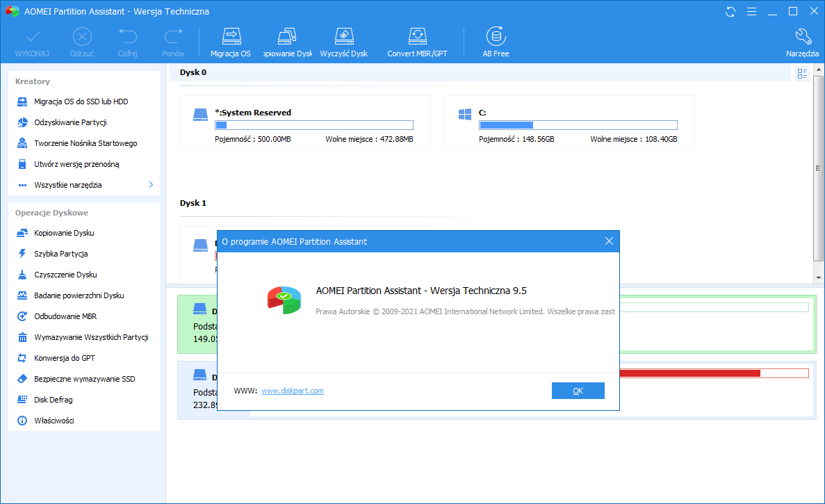Launch Wyczyść Dysk toolbar tool
825x504 pixels.
coord(343,42)
